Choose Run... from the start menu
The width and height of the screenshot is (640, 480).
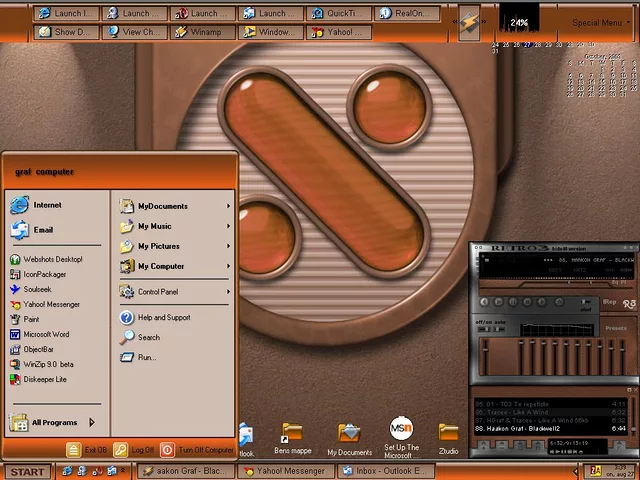coord(146,357)
